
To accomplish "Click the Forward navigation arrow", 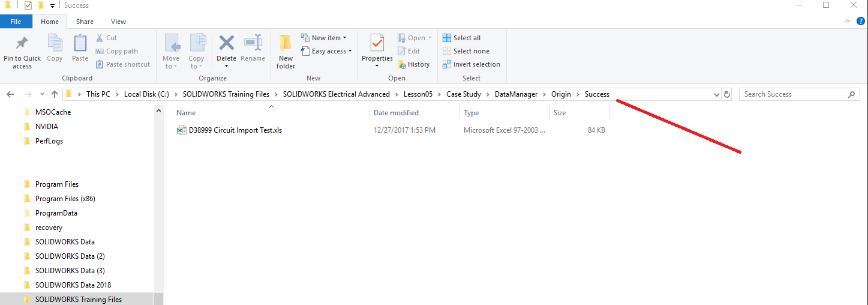I will coord(28,94).
